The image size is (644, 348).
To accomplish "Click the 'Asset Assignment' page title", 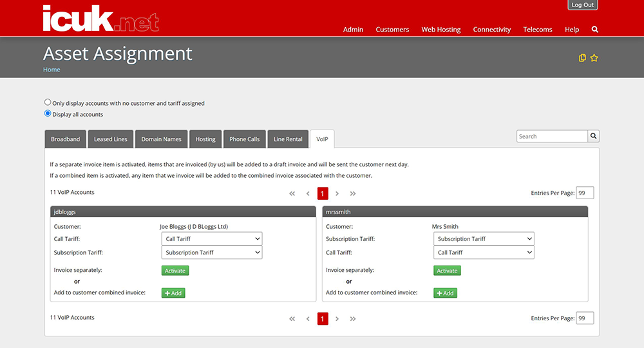I will (x=117, y=54).
